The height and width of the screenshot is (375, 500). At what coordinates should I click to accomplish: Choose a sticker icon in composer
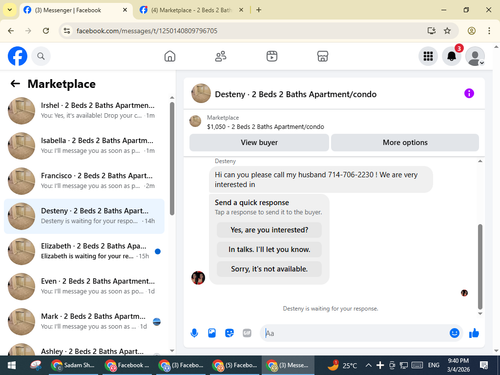click(x=229, y=333)
